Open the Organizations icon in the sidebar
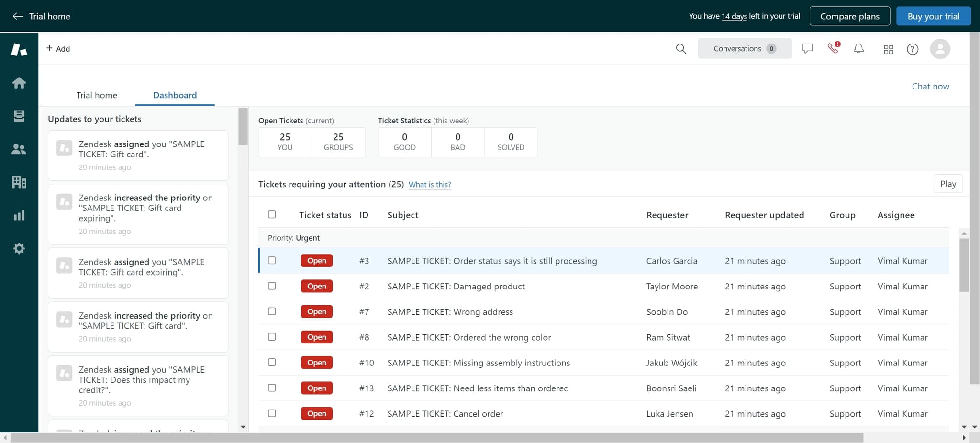The image size is (980, 443). pyautogui.click(x=19, y=182)
